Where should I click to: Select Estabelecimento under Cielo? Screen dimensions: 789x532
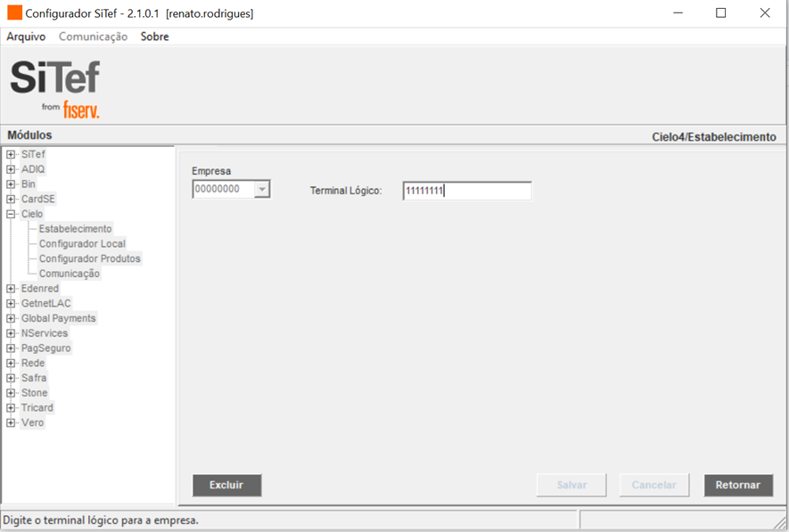click(x=76, y=229)
